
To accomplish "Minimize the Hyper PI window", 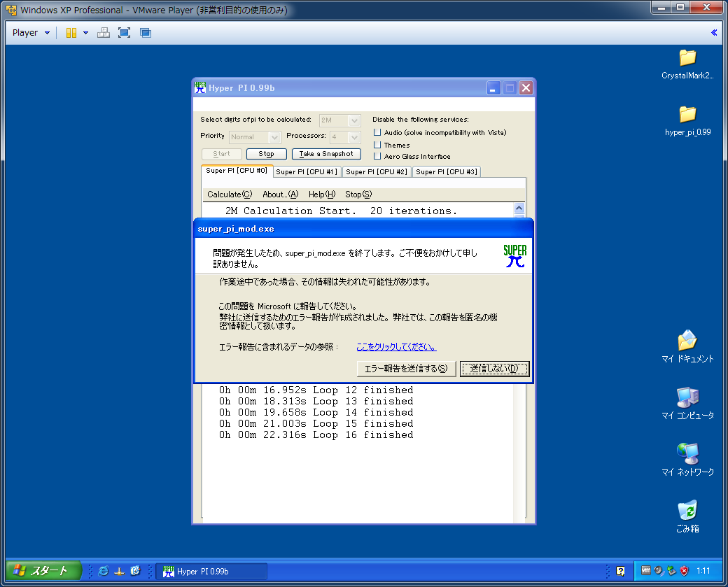I will click(x=493, y=87).
